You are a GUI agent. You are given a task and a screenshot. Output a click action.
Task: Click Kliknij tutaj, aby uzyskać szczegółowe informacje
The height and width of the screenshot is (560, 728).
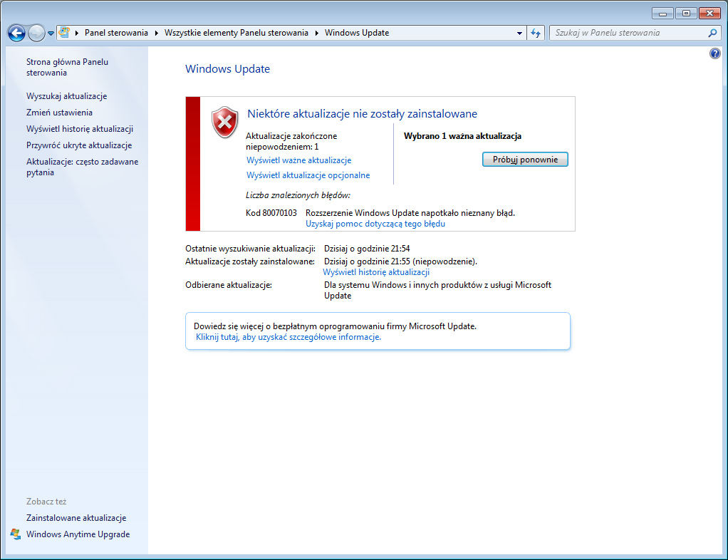[x=288, y=337]
